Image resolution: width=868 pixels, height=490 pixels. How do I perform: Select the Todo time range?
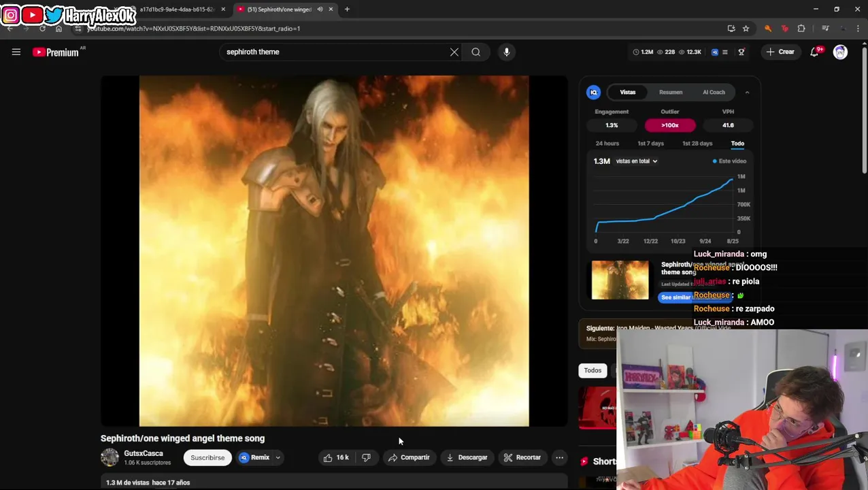point(737,144)
